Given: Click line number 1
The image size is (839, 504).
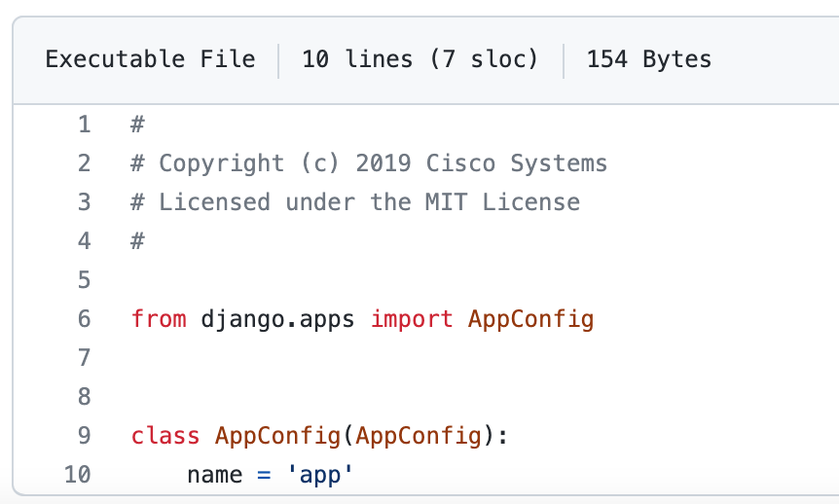Looking at the screenshot, I should tap(84, 125).
